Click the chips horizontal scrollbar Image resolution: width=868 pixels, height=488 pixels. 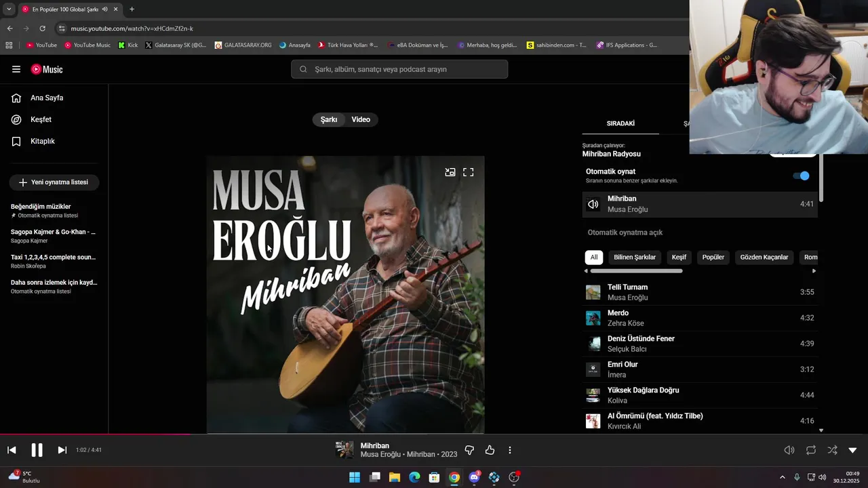click(636, 271)
